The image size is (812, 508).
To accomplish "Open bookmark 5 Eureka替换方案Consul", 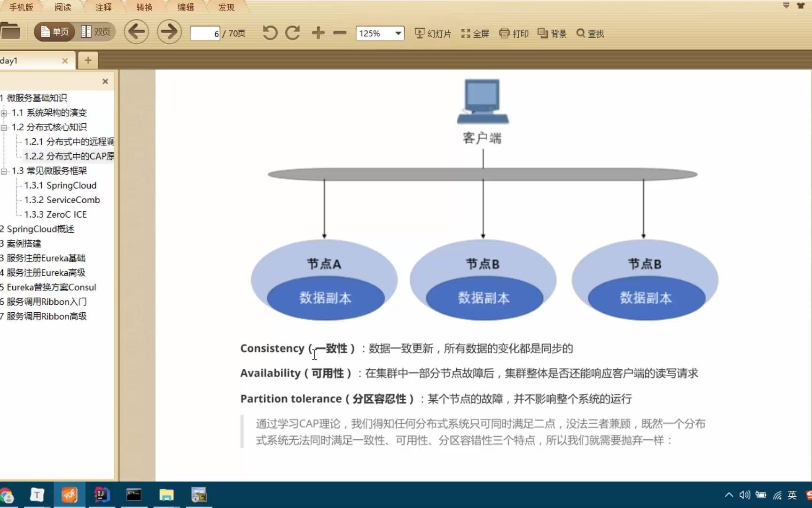I will (49, 287).
